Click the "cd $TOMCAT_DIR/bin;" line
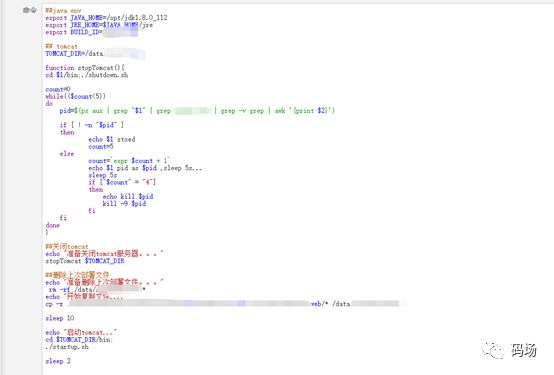Image resolution: width=554 pixels, height=375 pixels. pos(79,339)
